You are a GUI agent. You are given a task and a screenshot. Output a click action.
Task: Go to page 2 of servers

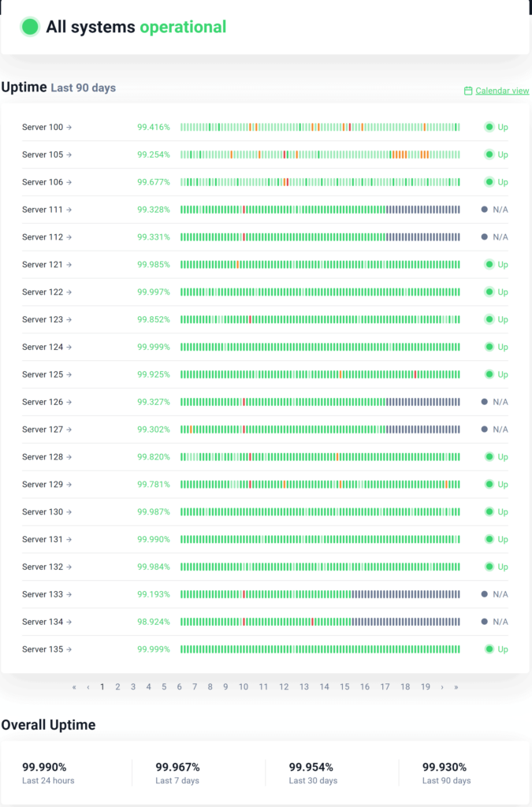coord(117,687)
